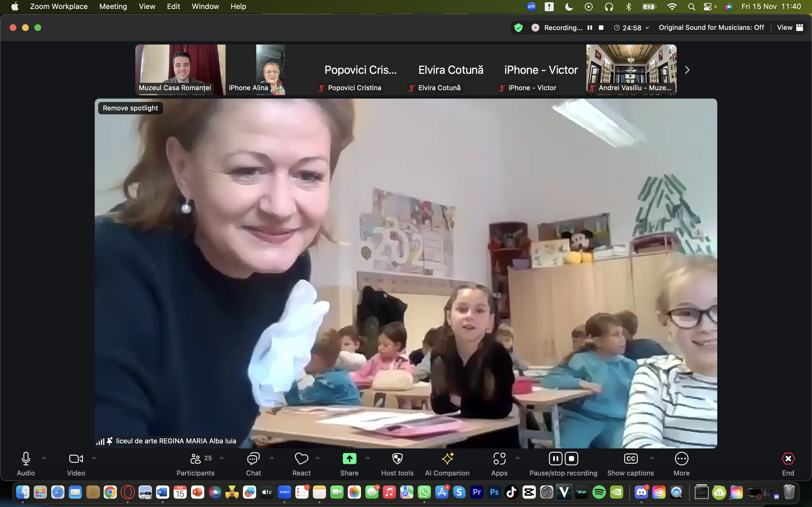Open Host tools shield icon
The width and height of the screenshot is (812, 507).
click(397, 459)
